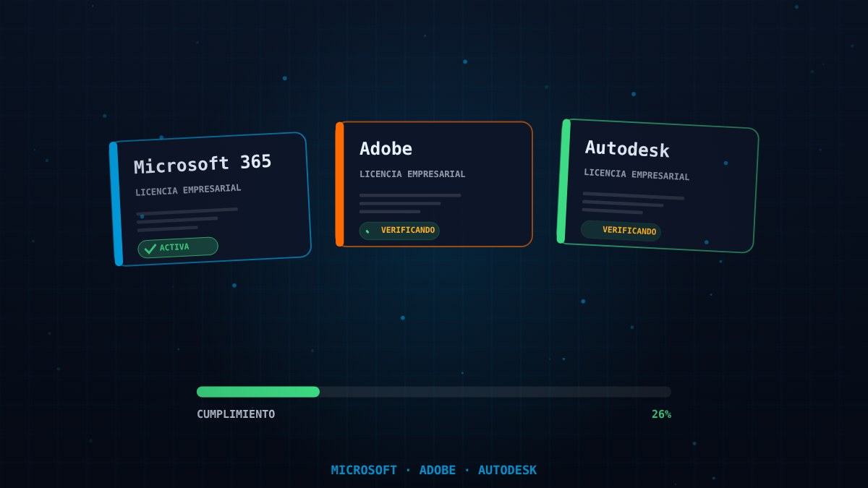This screenshot has height=488, width=868.
Task: Click LICENCIA EMPRESARIAL under the Autodesk title
Action: point(637,174)
